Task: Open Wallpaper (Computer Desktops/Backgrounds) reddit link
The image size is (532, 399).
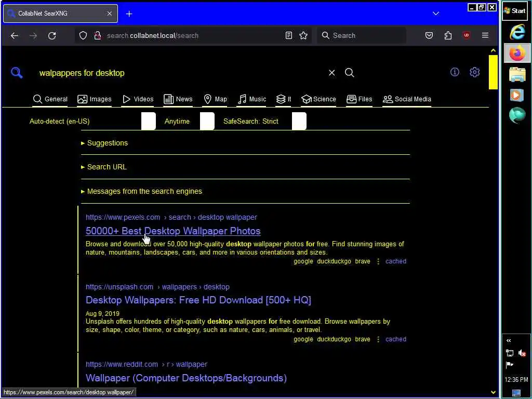Action: pos(186,378)
